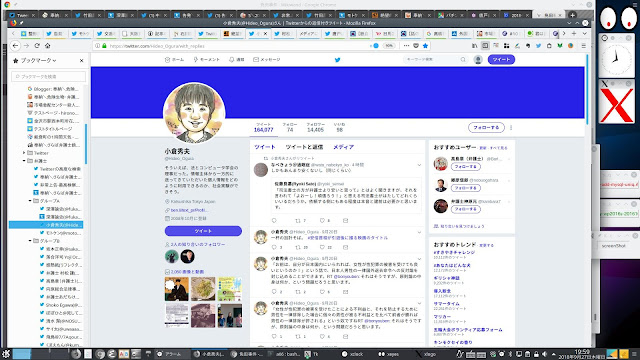The width and height of the screenshot is (640, 360).
Task: Open the モーメント navigation item
Action: 207,60
